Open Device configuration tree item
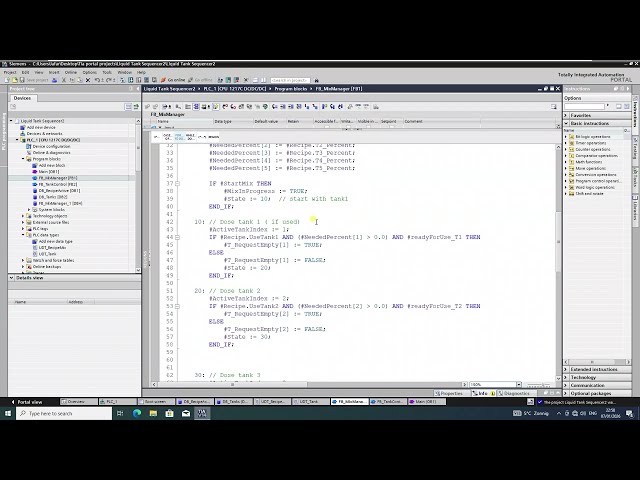This screenshot has height=480, width=640. [x=51, y=146]
